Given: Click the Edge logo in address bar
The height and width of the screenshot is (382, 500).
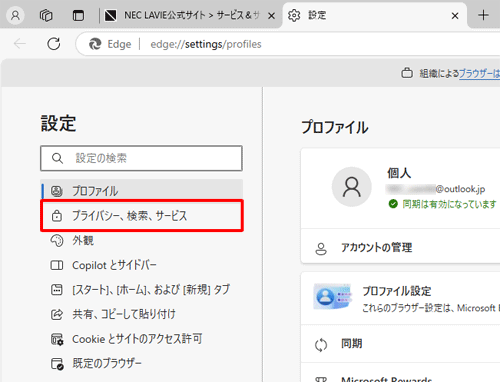Looking at the screenshot, I should click(x=95, y=44).
